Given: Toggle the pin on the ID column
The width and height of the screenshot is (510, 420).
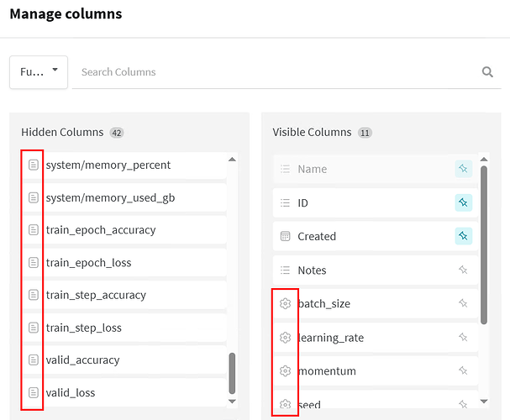Looking at the screenshot, I should pos(463,202).
